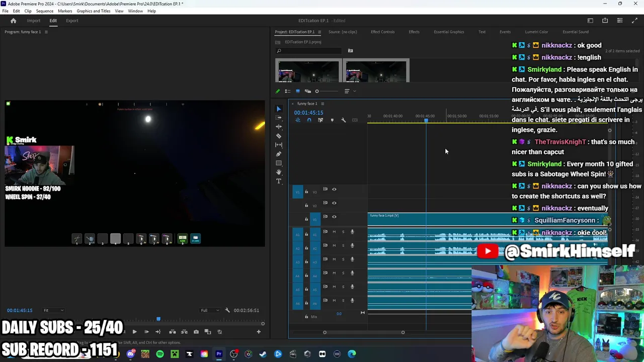Open the Project panel menu

click(319, 32)
